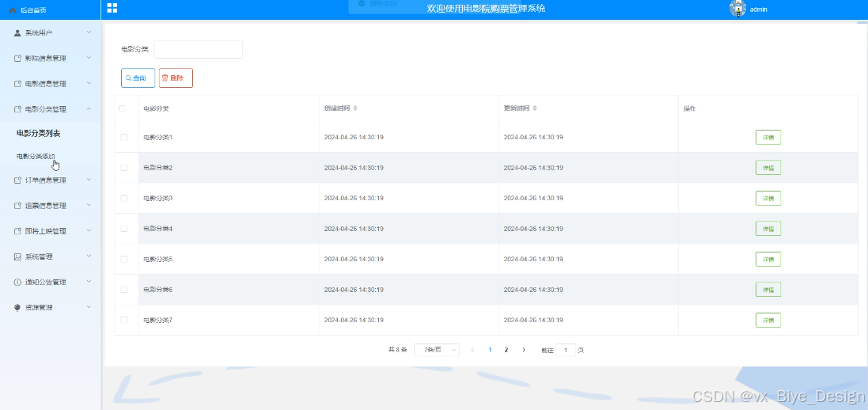Open 电影分类列表 submenu item
This screenshot has height=410, width=868.
click(x=38, y=134)
